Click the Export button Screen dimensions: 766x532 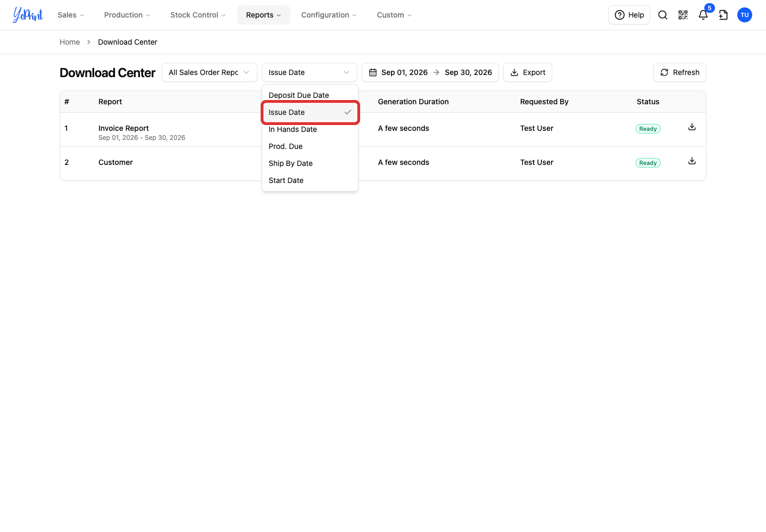pos(528,72)
